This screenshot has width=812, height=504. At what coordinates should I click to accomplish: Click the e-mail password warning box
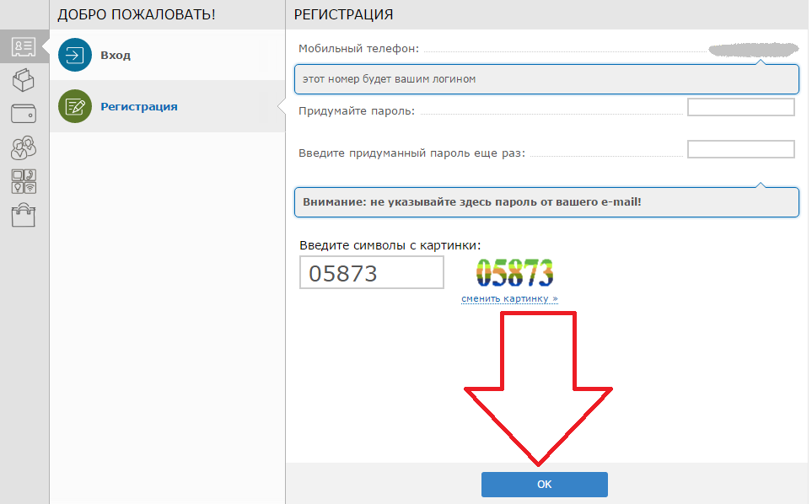(x=546, y=201)
